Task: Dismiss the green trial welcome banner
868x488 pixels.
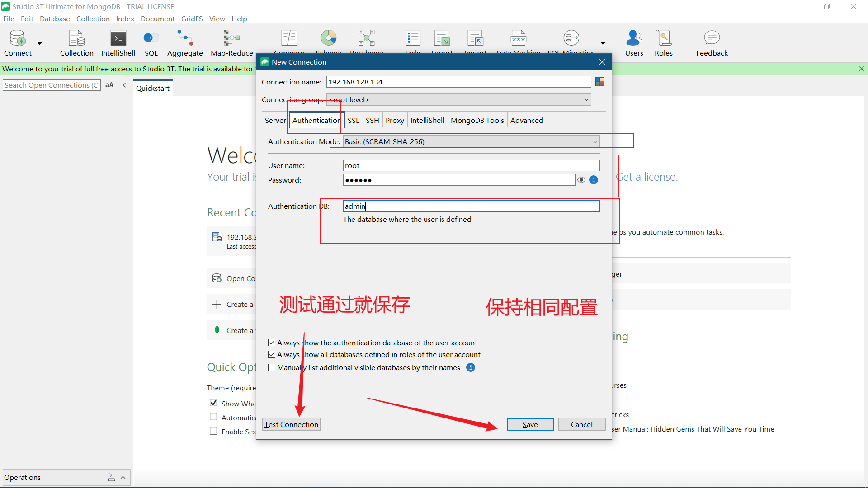Action: pos(861,69)
